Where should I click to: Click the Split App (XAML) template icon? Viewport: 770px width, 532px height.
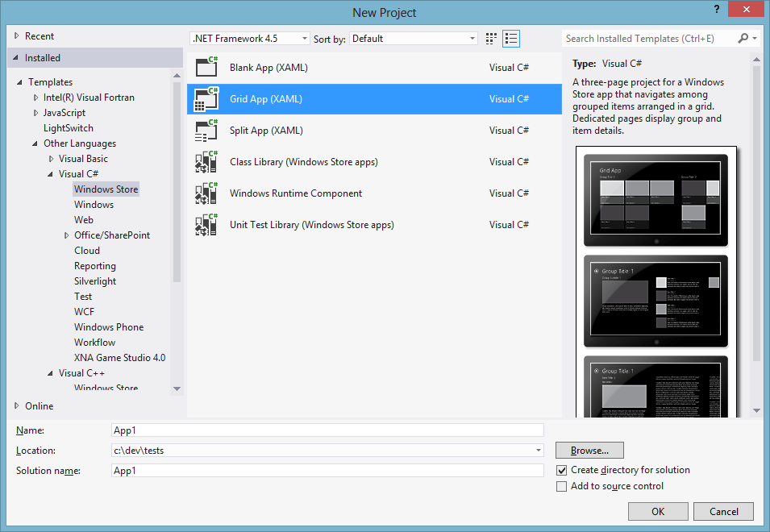(x=207, y=131)
